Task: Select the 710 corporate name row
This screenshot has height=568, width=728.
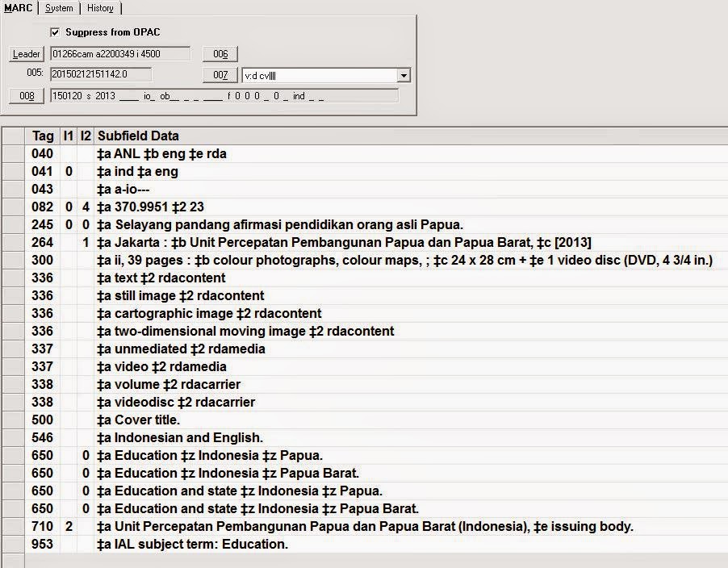Action: point(323,526)
